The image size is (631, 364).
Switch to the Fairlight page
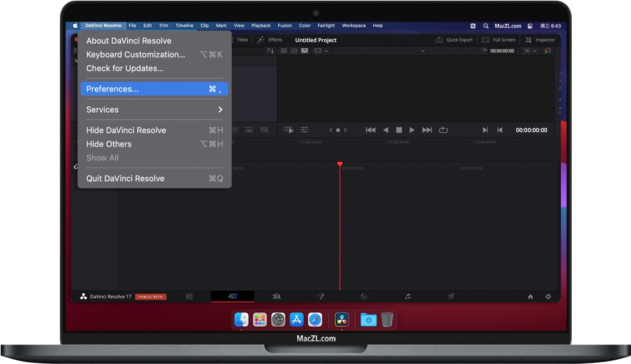[x=408, y=296]
